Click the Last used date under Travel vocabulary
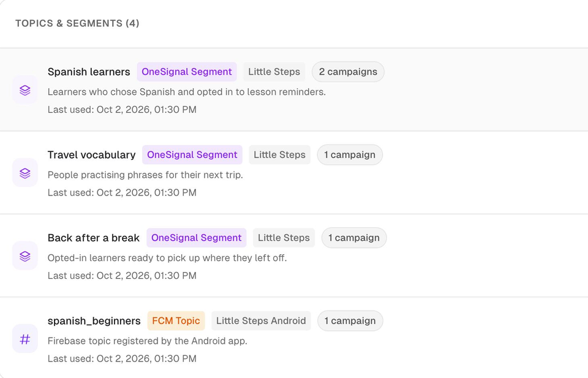 coord(122,193)
